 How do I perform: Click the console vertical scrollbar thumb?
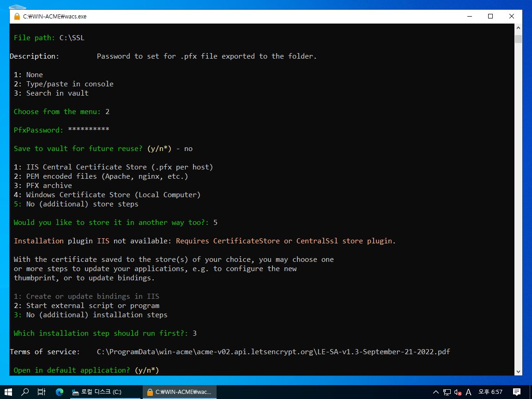pyautogui.click(x=518, y=39)
